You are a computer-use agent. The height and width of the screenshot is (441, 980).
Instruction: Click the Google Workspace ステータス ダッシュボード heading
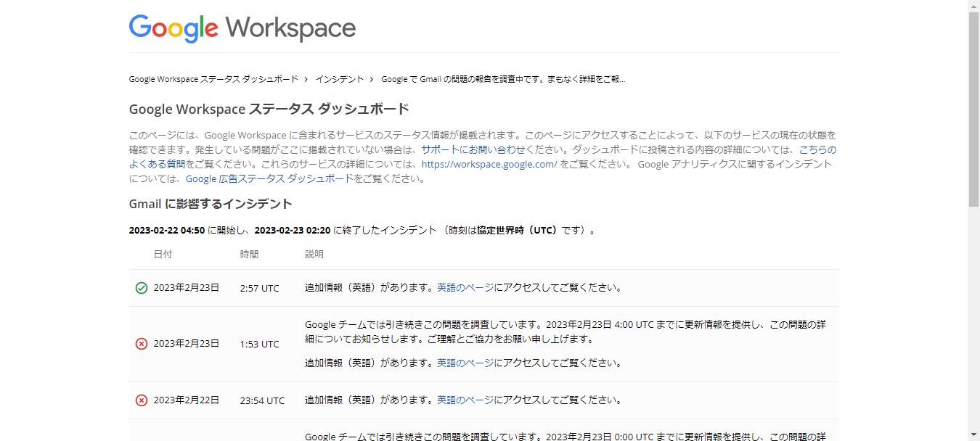[x=269, y=110]
